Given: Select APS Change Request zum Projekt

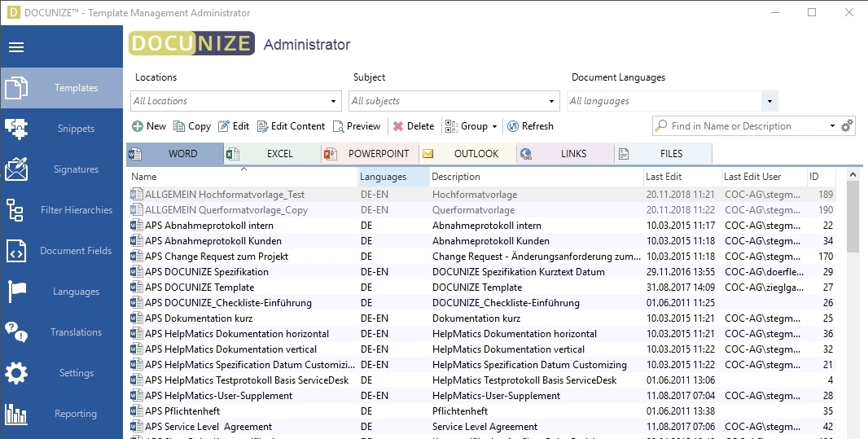Looking at the screenshot, I should click(x=481, y=257).
